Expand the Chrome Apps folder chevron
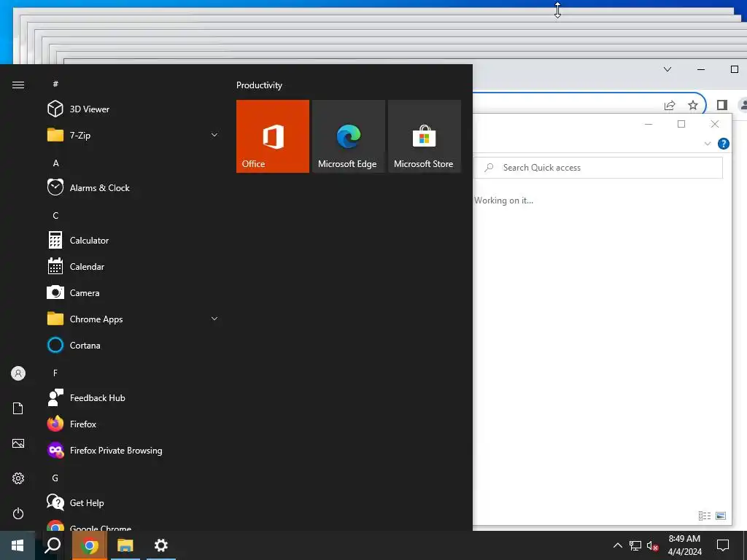The height and width of the screenshot is (560, 747). [214, 319]
